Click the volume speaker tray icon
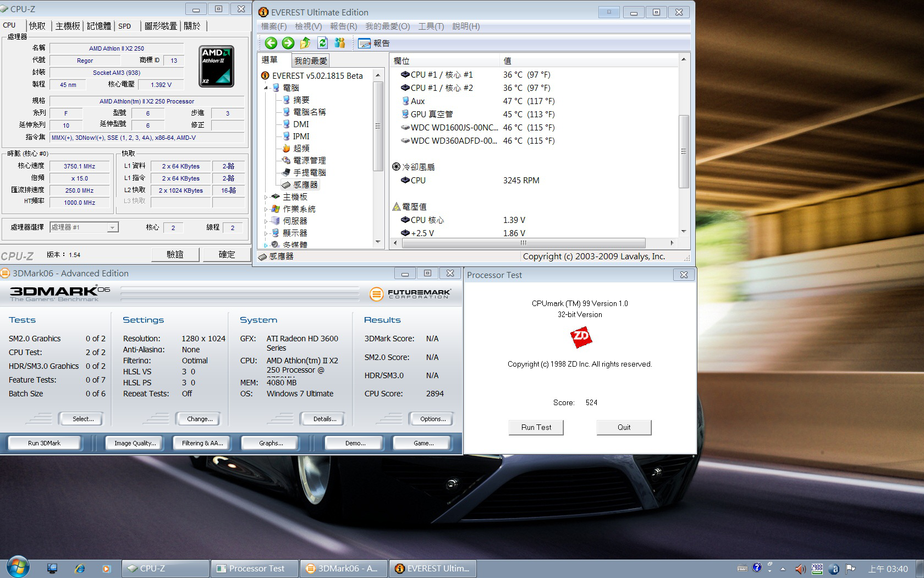 coord(800,569)
